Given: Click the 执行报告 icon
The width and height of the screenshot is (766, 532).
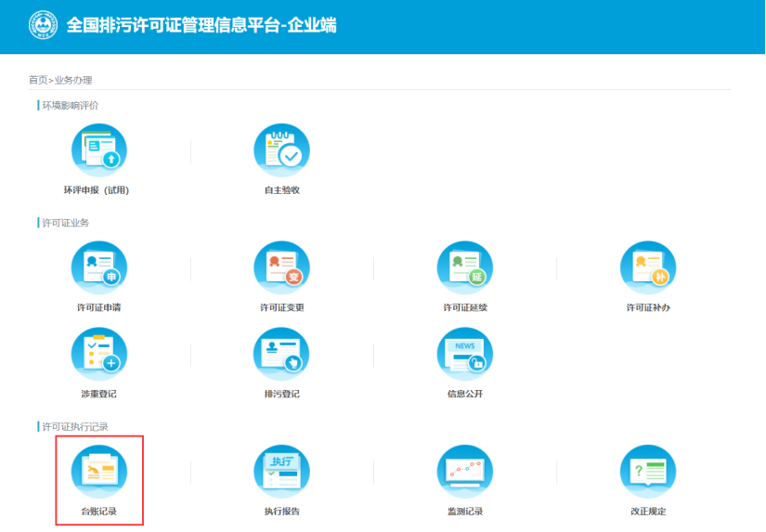Looking at the screenshot, I should (281, 472).
